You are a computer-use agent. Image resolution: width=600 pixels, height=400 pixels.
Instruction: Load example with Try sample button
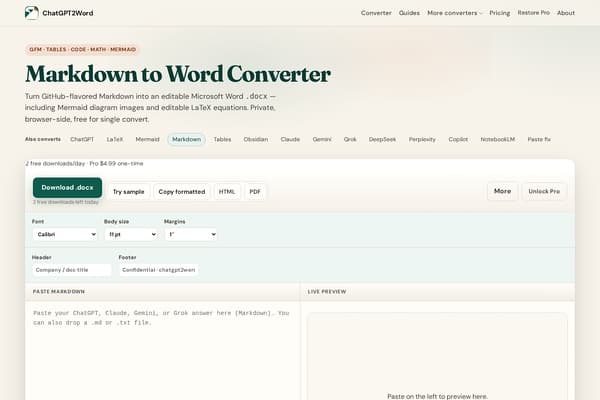129,192
